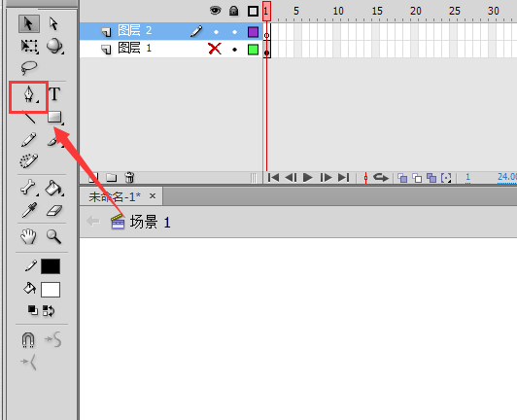Hide 图层 2 via its visibility dot

pyautogui.click(x=217, y=32)
